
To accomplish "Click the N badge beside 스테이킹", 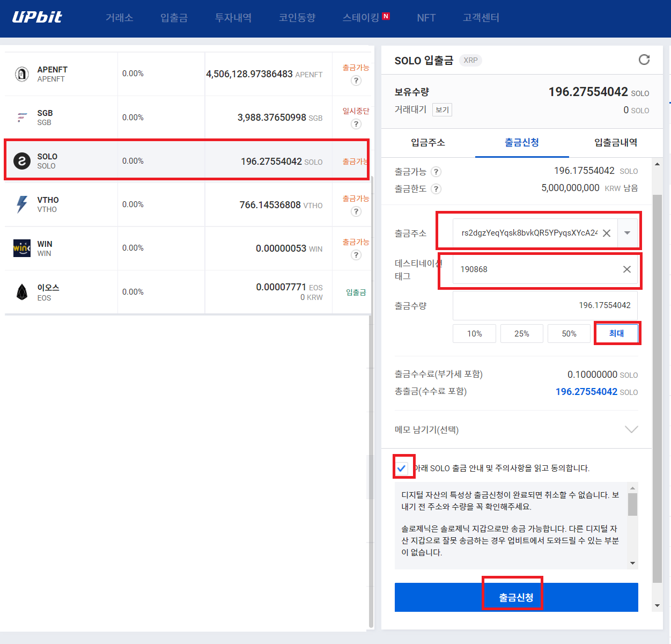I will 386,16.
